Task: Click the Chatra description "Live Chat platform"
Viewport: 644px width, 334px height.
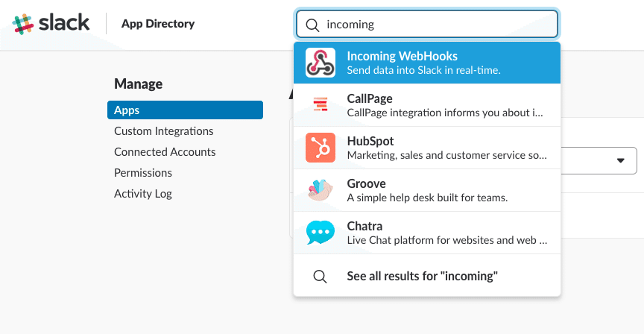Action: coord(447,240)
